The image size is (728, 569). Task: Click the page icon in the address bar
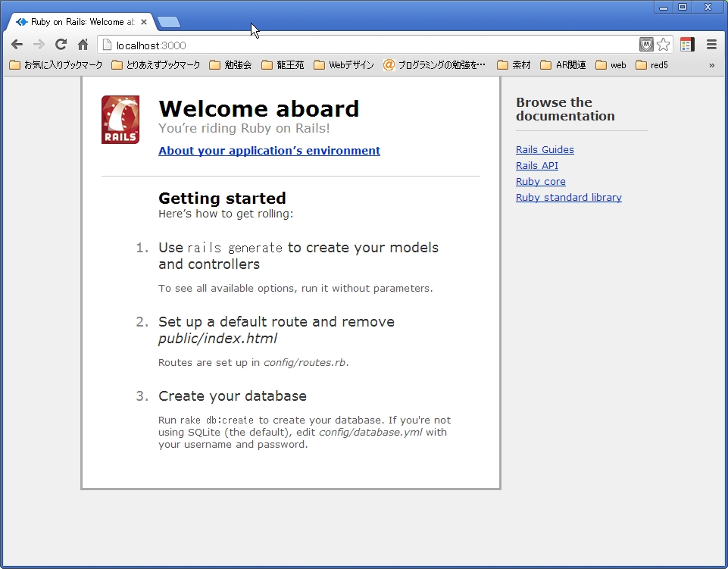click(x=107, y=45)
